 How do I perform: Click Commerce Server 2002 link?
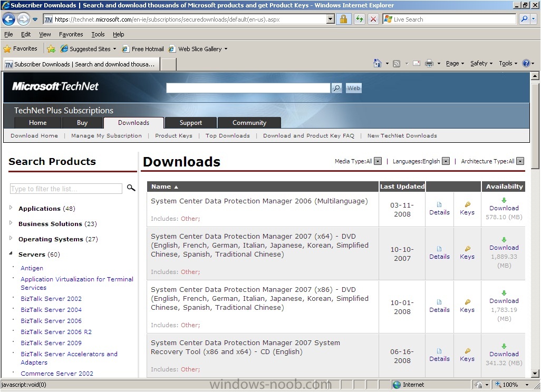point(57,374)
